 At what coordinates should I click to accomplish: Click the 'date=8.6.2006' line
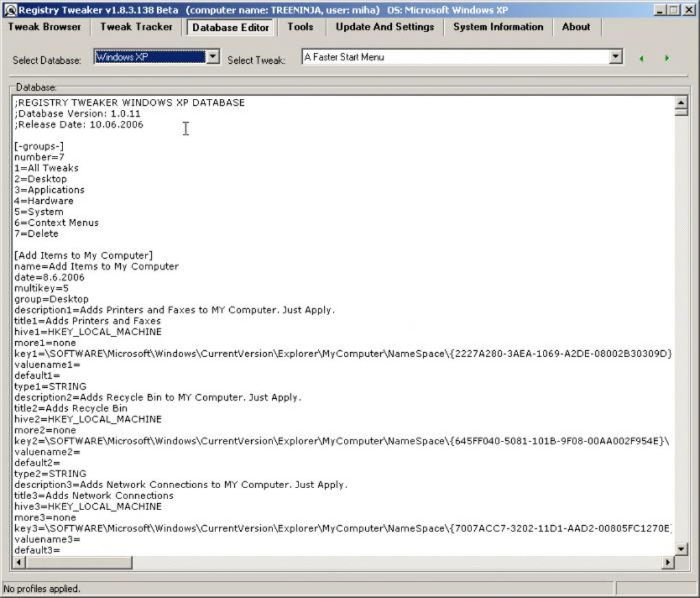49,277
